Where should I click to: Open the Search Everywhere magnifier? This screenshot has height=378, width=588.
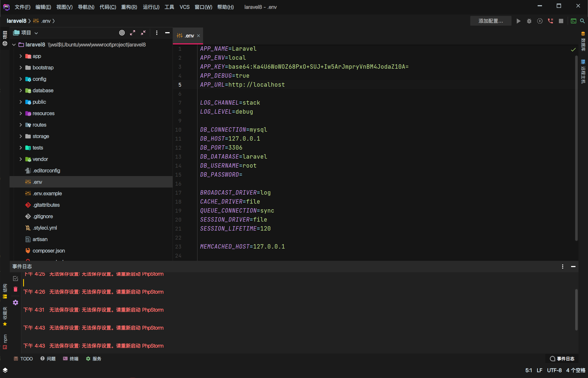pyautogui.click(x=582, y=21)
